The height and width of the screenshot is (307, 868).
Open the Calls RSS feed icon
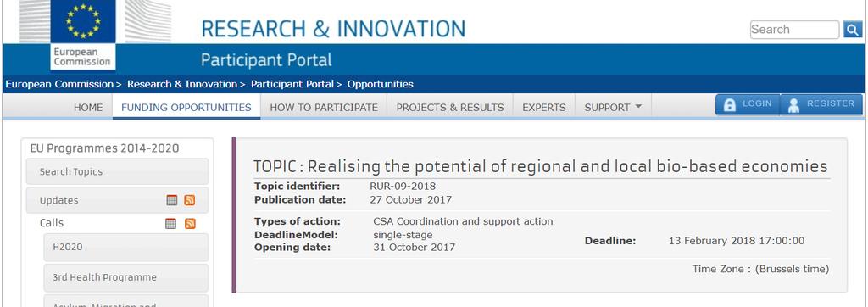[x=190, y=223]
